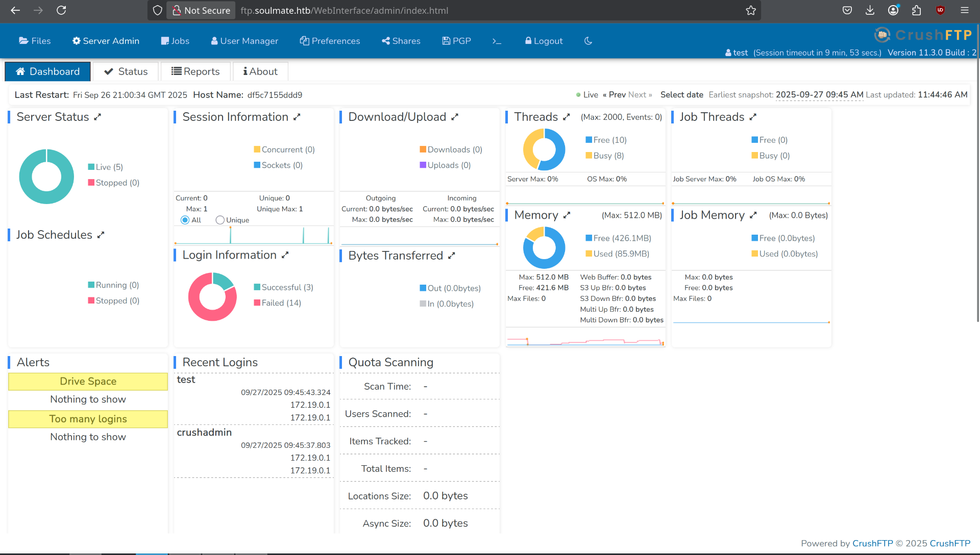The width and height of the screenshot is (980, 555).
Task: Open browser downloads arrow icon
Action: tap(870, 10)
